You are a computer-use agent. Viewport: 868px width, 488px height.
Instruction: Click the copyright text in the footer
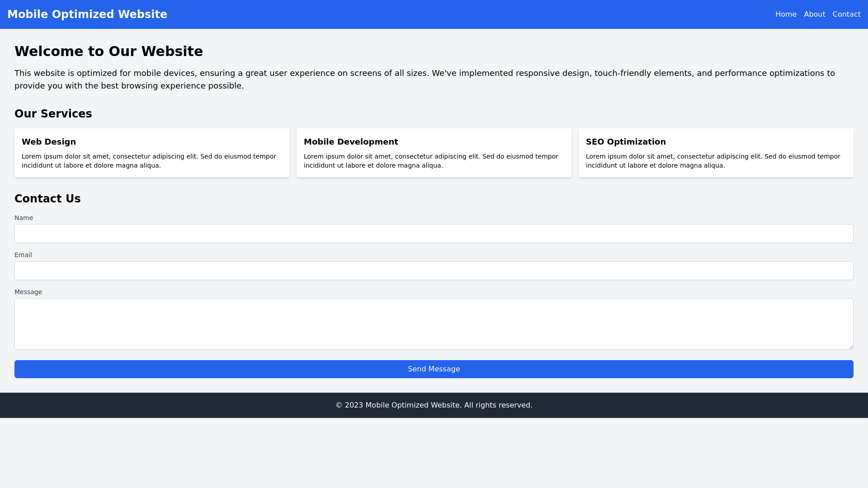tap(434, 405)
